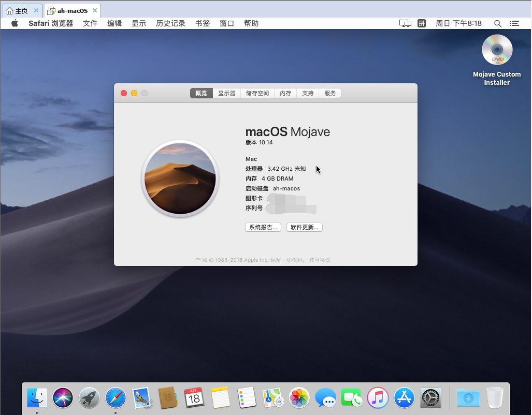This screenshot has width=532, height=415.
Task: Switch to the 显示器 tab
Action: point(226,93)
